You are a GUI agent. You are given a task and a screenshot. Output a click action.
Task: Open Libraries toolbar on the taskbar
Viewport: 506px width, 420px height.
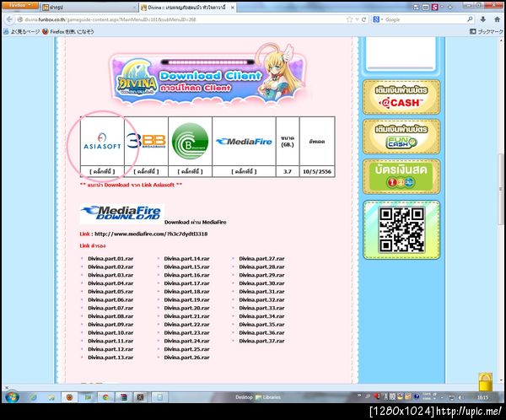tap(268, 397)
